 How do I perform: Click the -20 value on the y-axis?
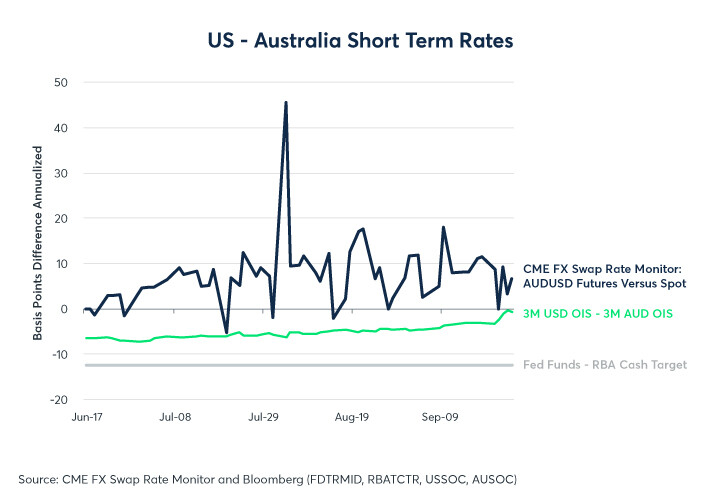(x=59, y=400)
